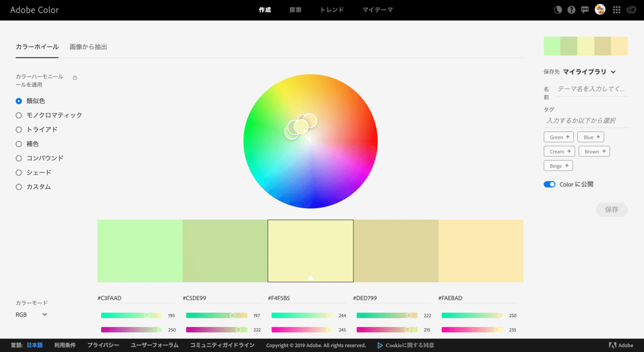Select the 類似色 harmony rule
644x352 pixels.
point(31,101)
